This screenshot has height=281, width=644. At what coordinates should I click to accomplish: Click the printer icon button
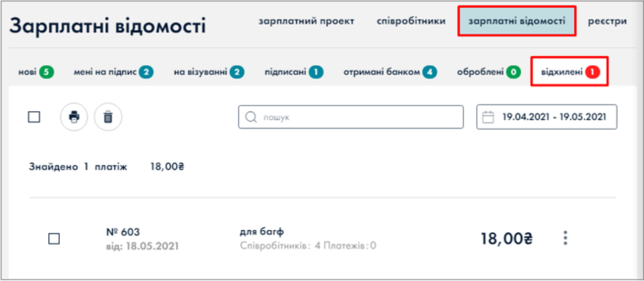[74, 117]
